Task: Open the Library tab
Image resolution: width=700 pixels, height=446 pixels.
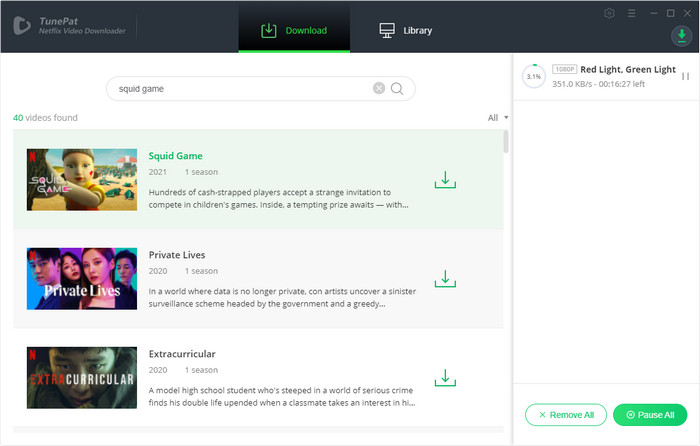Action: (405, 30)
